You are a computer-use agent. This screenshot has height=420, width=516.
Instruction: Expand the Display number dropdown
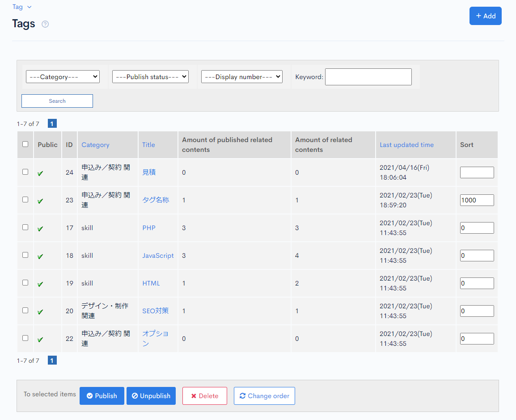pos(242,77)
